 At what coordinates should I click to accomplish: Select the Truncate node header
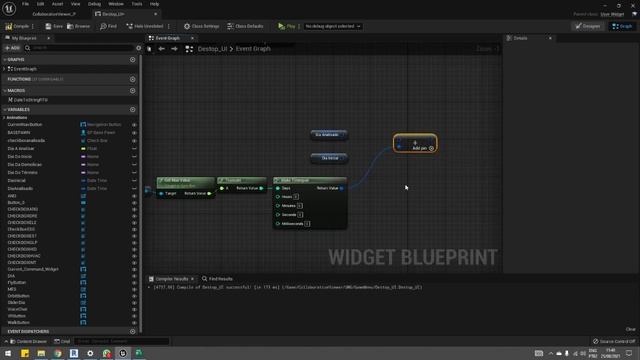(x=242, y=180)
